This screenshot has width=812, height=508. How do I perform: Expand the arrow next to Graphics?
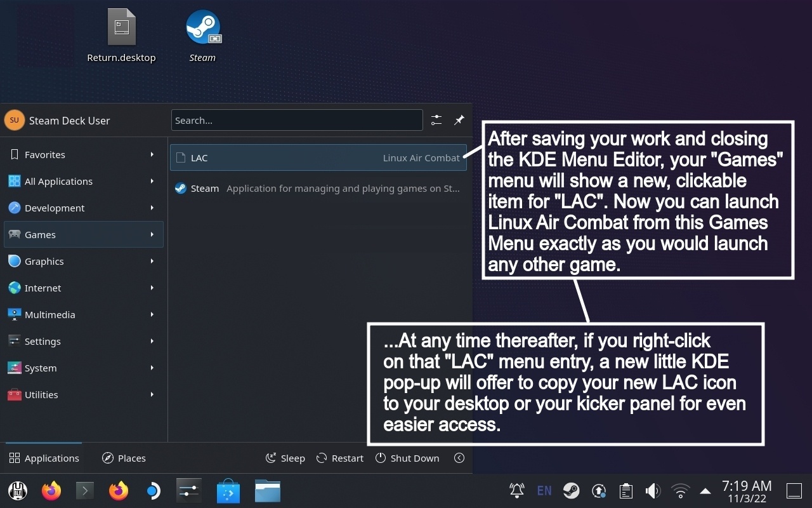tap(152, 261)
